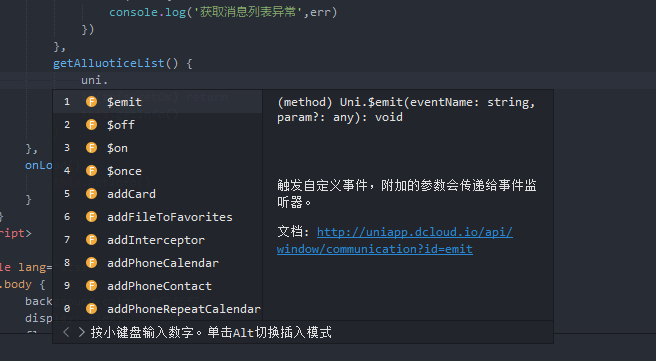
Task: Place cursor after uni. in the editor
Action: [x=108, y=80]
